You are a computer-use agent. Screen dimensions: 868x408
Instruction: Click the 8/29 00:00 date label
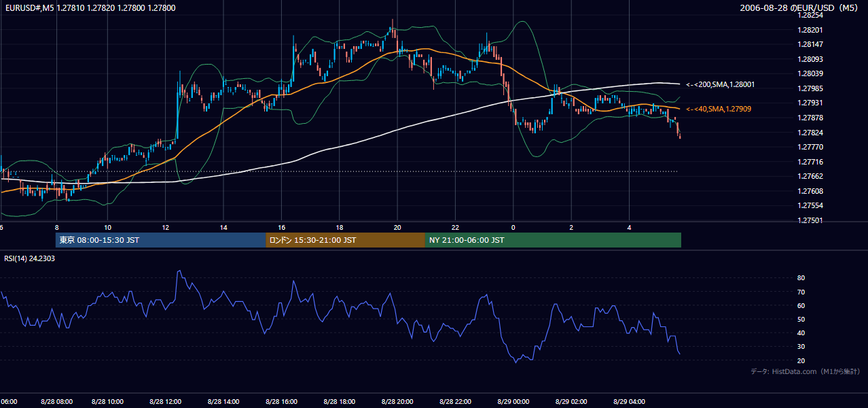click(x=513, y=402)
